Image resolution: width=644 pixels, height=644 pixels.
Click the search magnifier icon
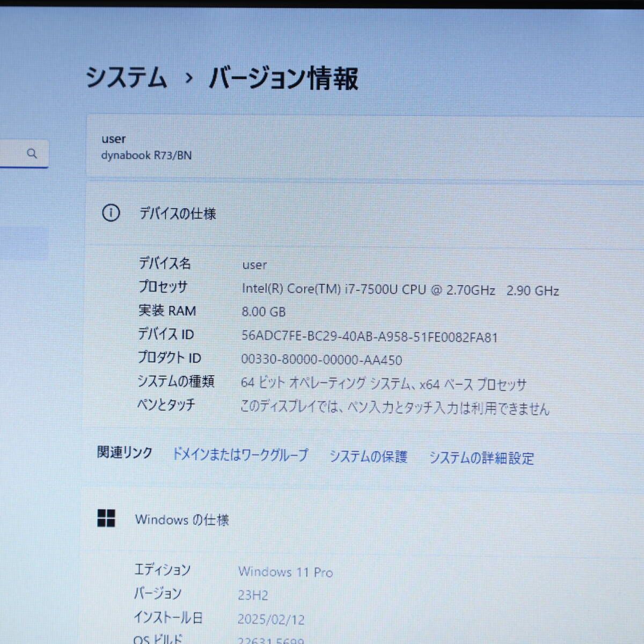click(x=32, y=153)
